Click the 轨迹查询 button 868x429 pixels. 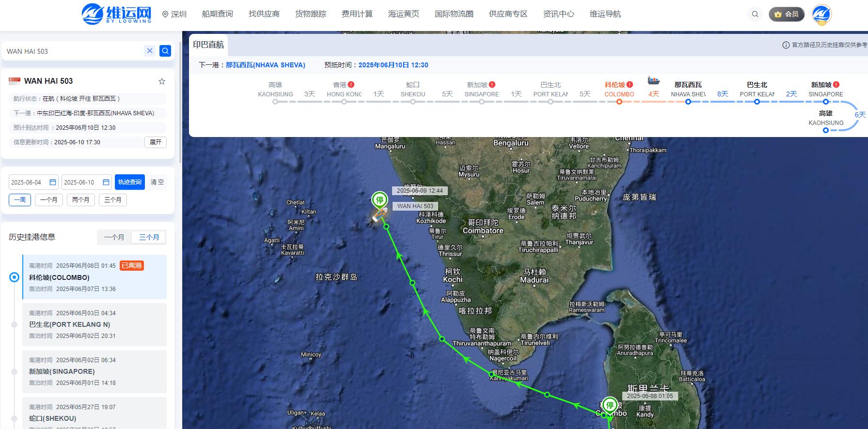pos(130,182)
